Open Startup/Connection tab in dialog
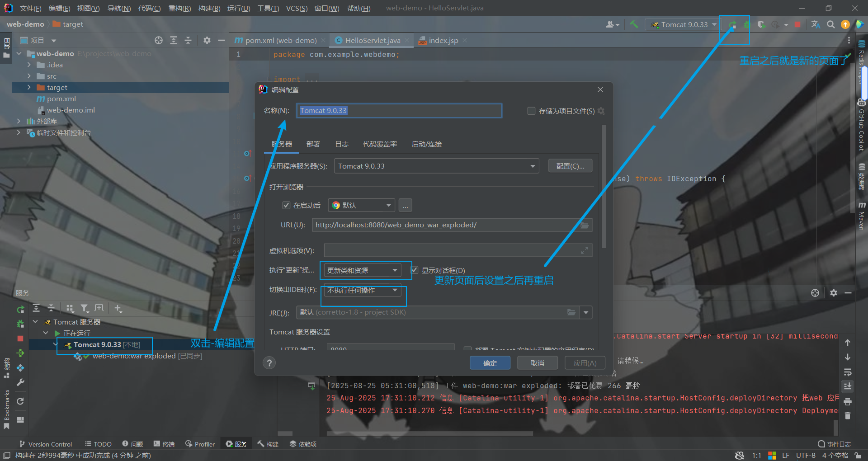The height and width of the screenshot is (461, 868). pyautogui.click(x=426, y=144)
